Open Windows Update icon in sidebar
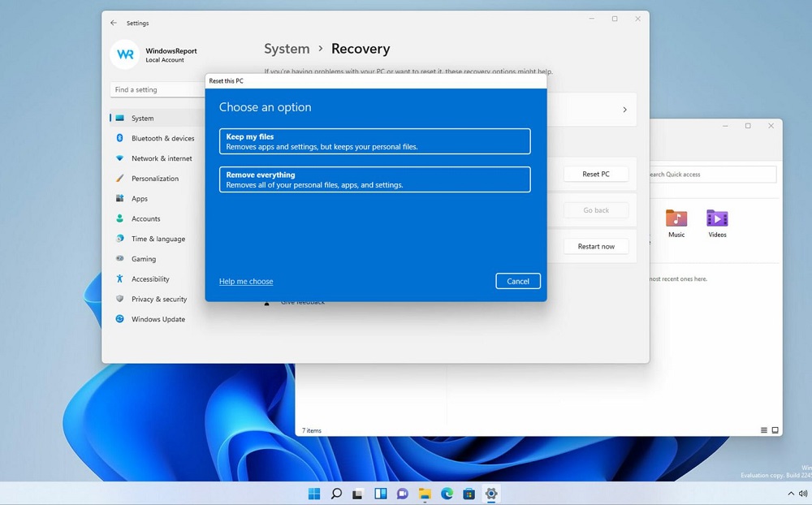This screenshot has width=812, height=505. [x=119, y=319]
